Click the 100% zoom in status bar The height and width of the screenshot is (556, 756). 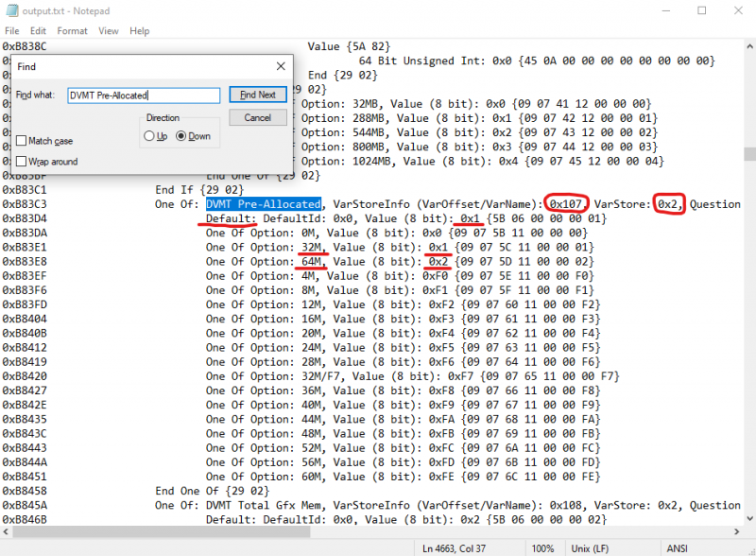tap(542, 548)
